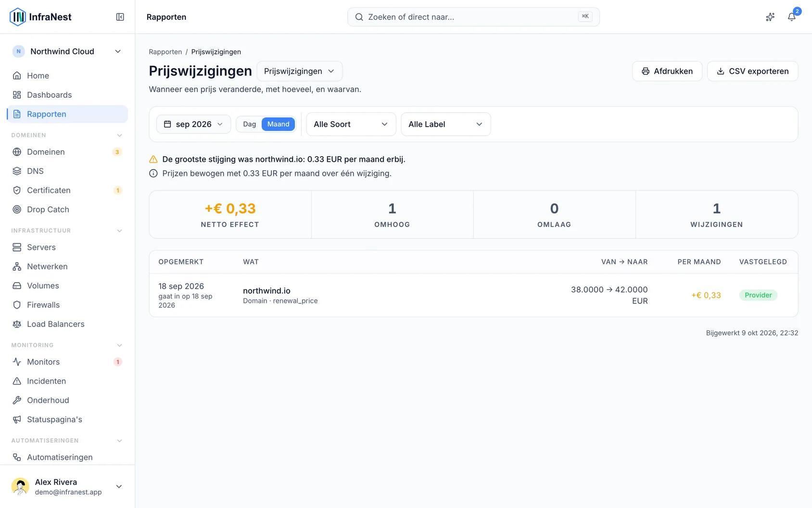Open Monitors in sidebar
The width and height of the screenshot is (812, 508).
[67, 362]
